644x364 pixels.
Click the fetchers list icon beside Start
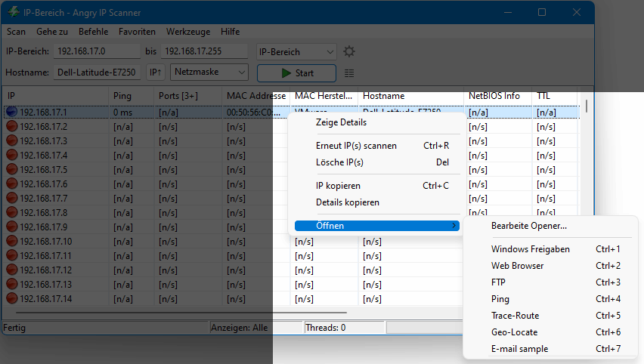click(349, 73)
